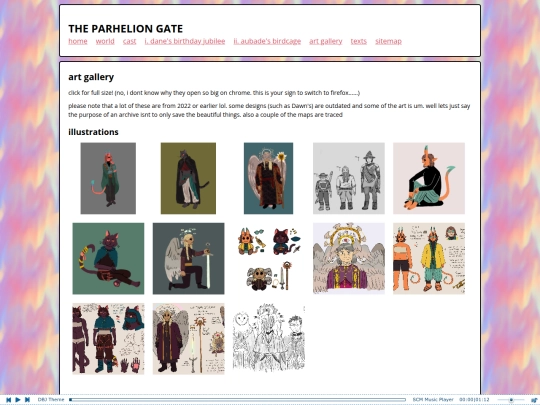Play the music in SCM player
Image resolution: width=540 pixels, height=405 pixels.
[18, 399]
